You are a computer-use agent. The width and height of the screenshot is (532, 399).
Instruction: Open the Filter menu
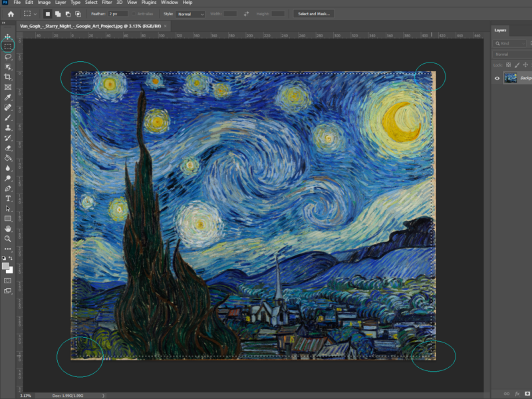click(x=106, y=3)
